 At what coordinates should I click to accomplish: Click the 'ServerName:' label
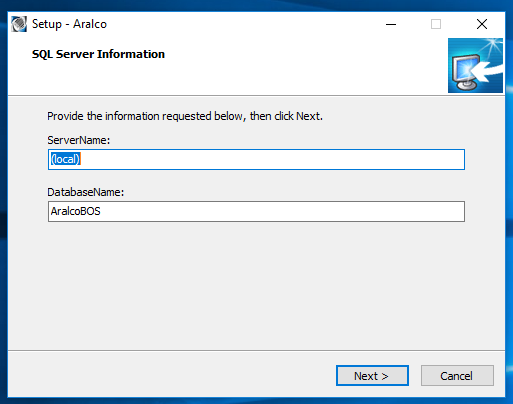[78, 140]
